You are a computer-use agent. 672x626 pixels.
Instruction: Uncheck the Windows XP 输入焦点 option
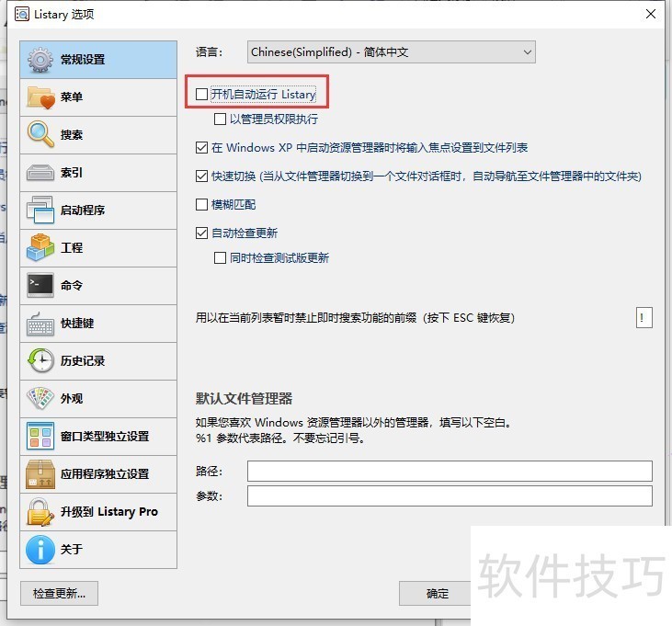(201, 148)
